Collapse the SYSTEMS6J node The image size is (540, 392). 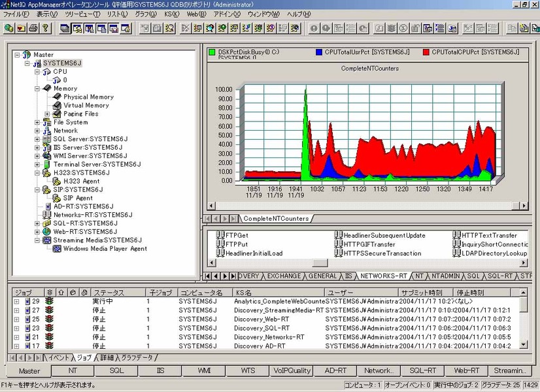pos(27,63)
